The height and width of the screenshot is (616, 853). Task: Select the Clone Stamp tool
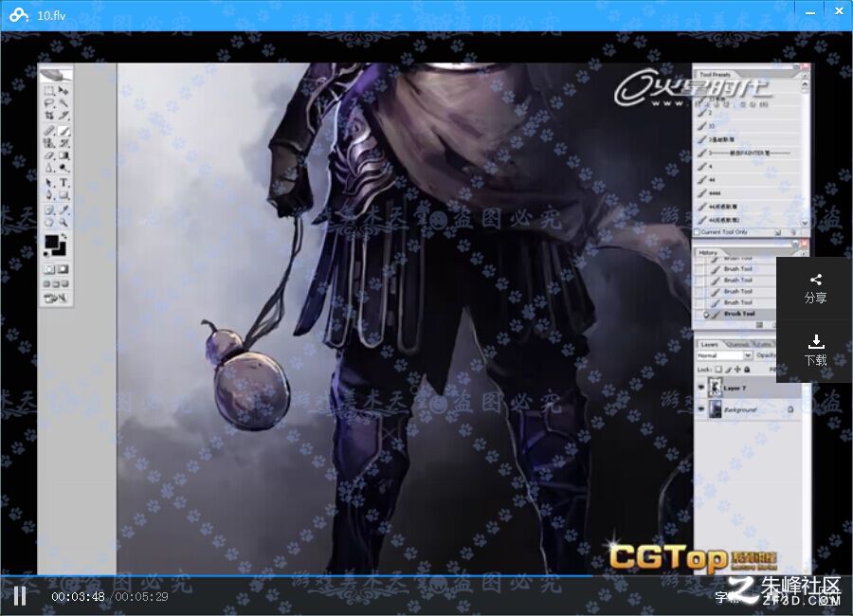49,143
